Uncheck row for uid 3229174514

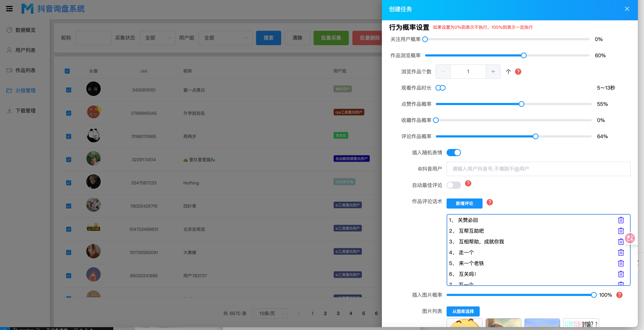pyautogui.click(x=68, y=160)
